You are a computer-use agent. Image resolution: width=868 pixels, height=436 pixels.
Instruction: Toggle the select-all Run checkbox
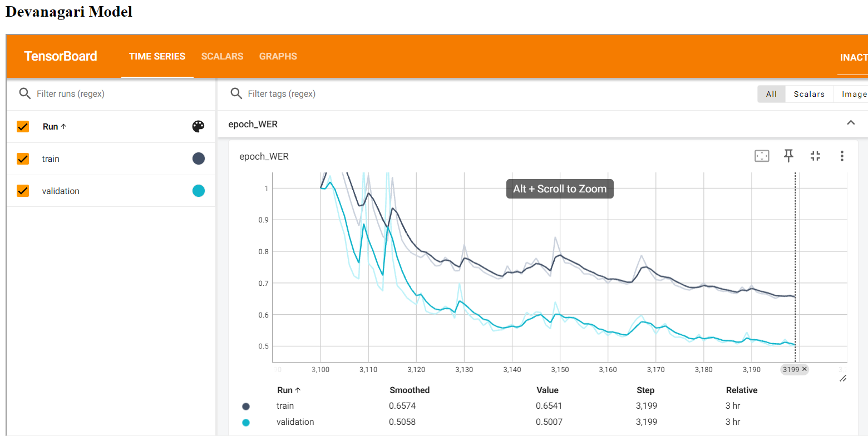23,127
